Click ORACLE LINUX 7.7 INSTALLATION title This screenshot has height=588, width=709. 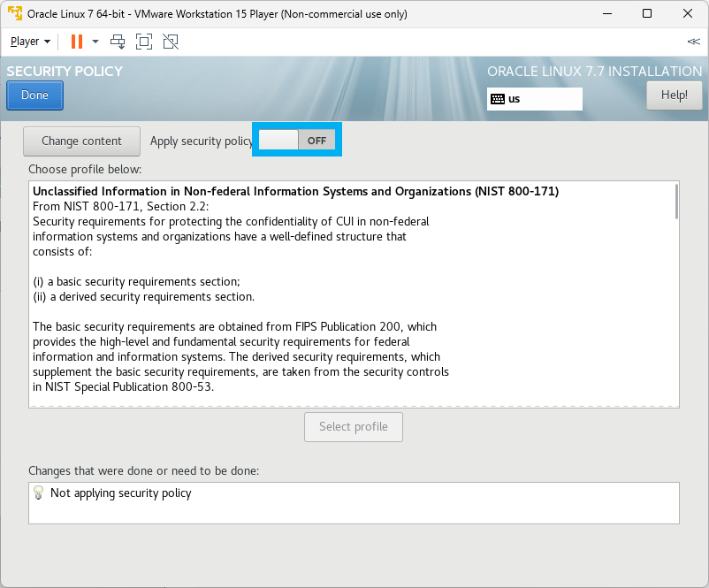(x=595, y=72)
